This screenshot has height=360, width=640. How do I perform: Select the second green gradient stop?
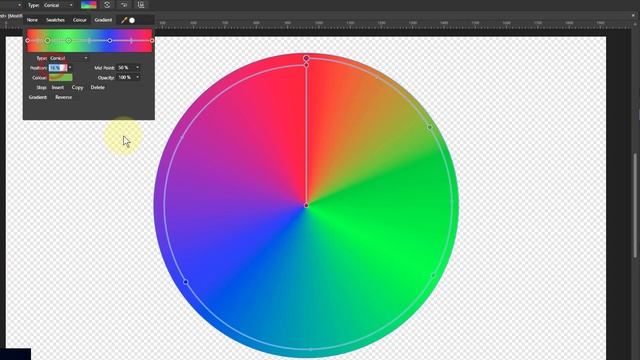coord(69,40)
